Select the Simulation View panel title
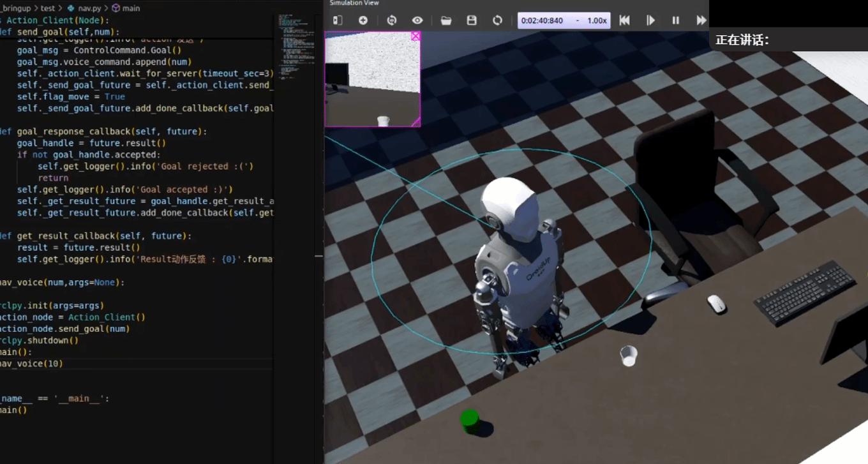The height and width of the screenshot is (464, 868). pos(354,3)
